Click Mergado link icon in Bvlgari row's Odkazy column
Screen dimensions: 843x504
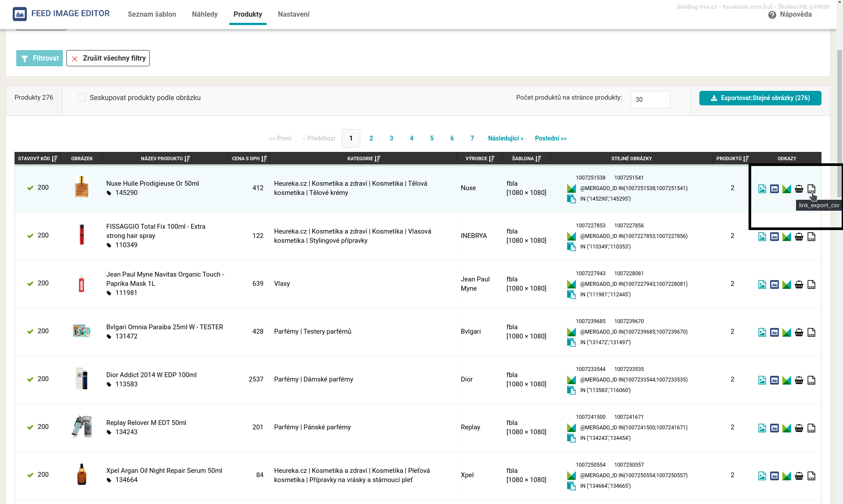(x=787, y=332)
